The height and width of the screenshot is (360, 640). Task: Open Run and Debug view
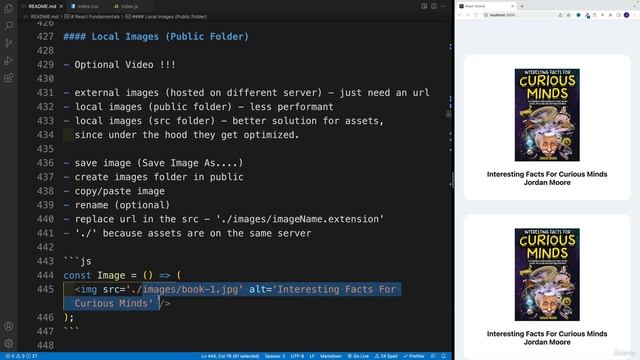pos(8,60)
